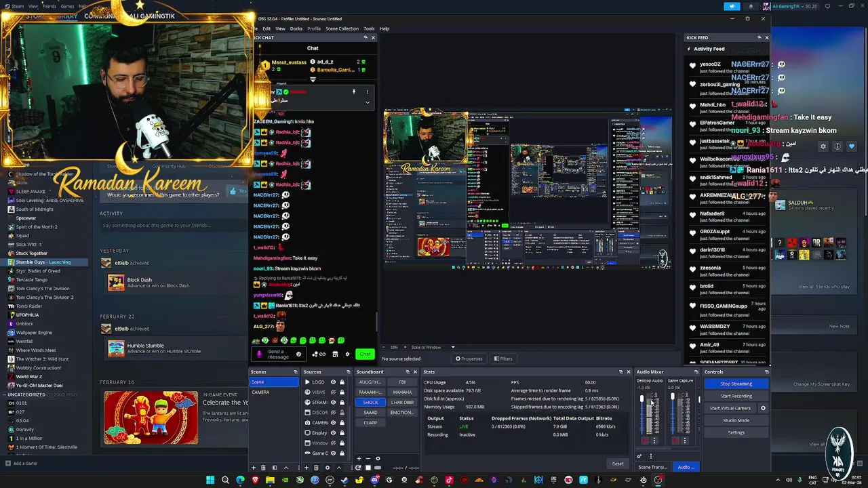
Task: Enable Studio Mode
Action: 736,420
